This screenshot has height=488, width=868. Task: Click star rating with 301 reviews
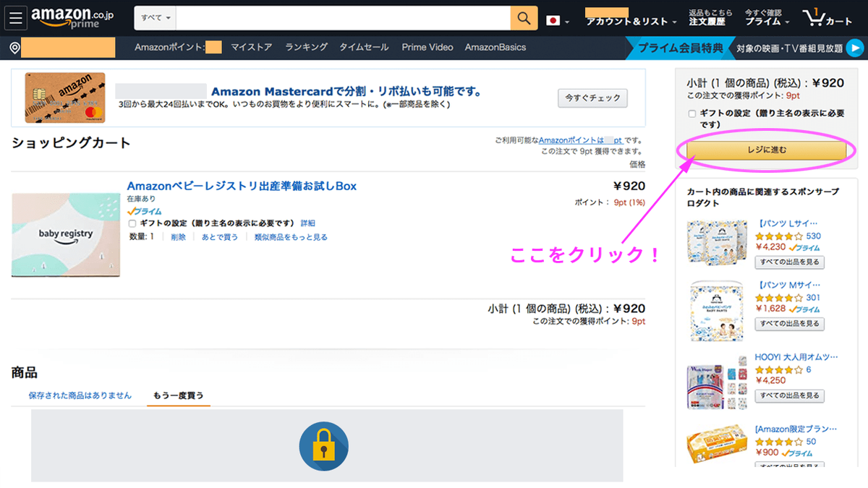click(779, 298)
